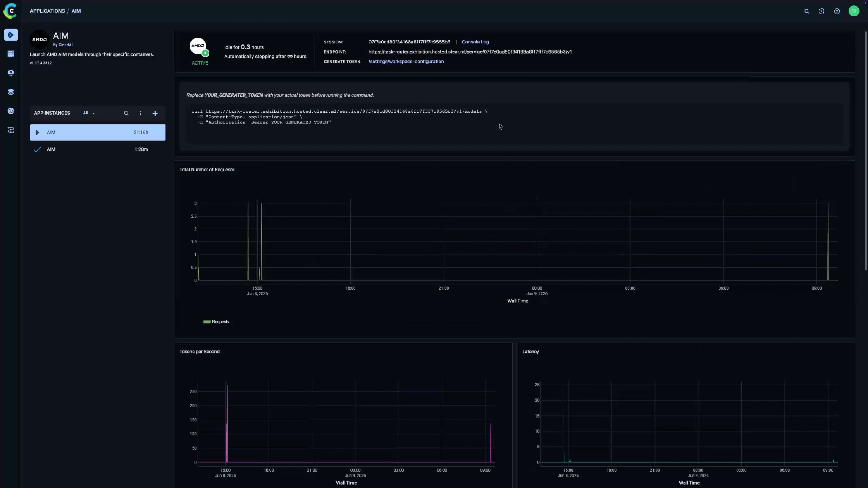Select the 1:28m duration of the completed AIM instance
Image resolution: width=868 pixels, height=488 pixels.
[141, 149]
